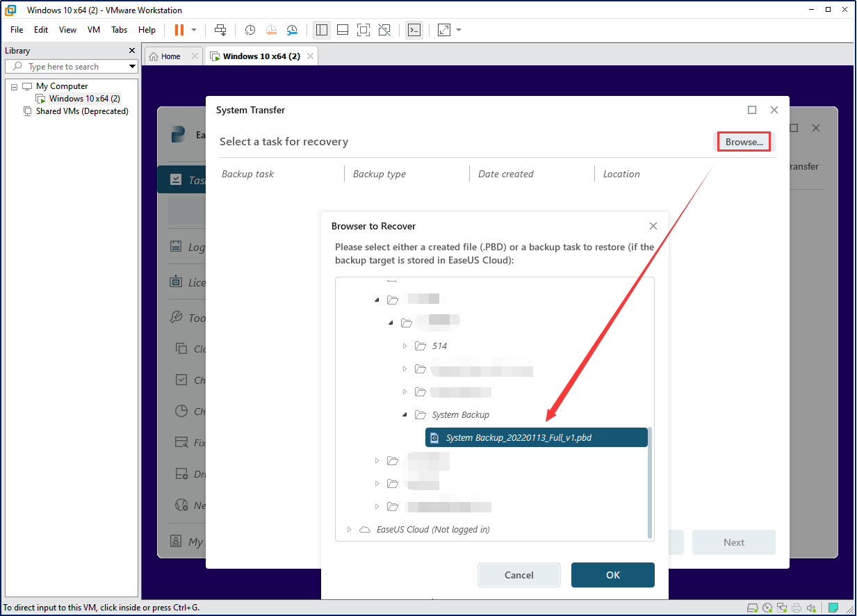The width and height of the screenshot is (857, 616).
Task: Open the Help menu
Action: [147, 30]
